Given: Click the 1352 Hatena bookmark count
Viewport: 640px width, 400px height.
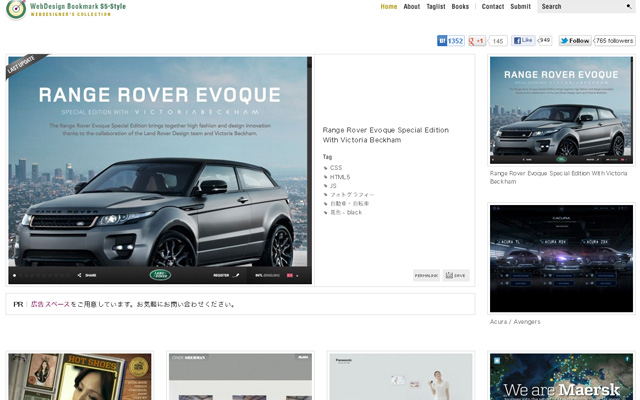Looking at the screenshot, I should point(455,41).
